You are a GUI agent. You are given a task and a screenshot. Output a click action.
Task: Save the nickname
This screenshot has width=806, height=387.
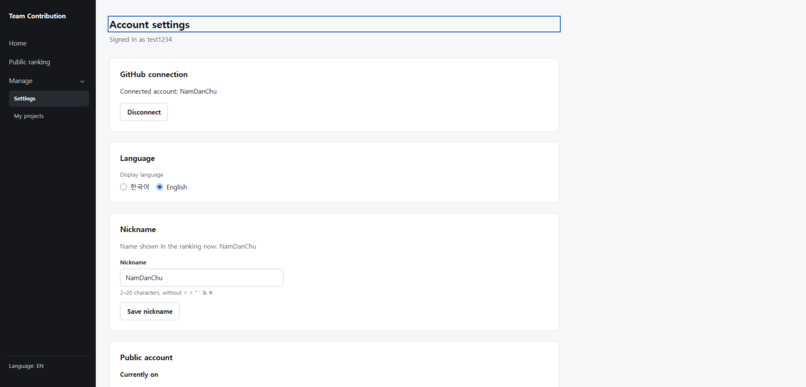[x=150, y=311]
